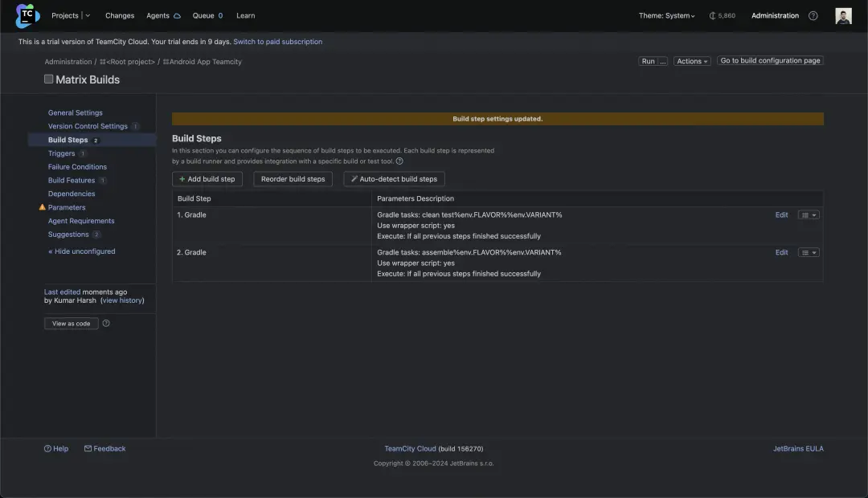The image size is (868, 498).
Task: Expand the Projects dropdown arrow
Action: (x=88, y=16)
